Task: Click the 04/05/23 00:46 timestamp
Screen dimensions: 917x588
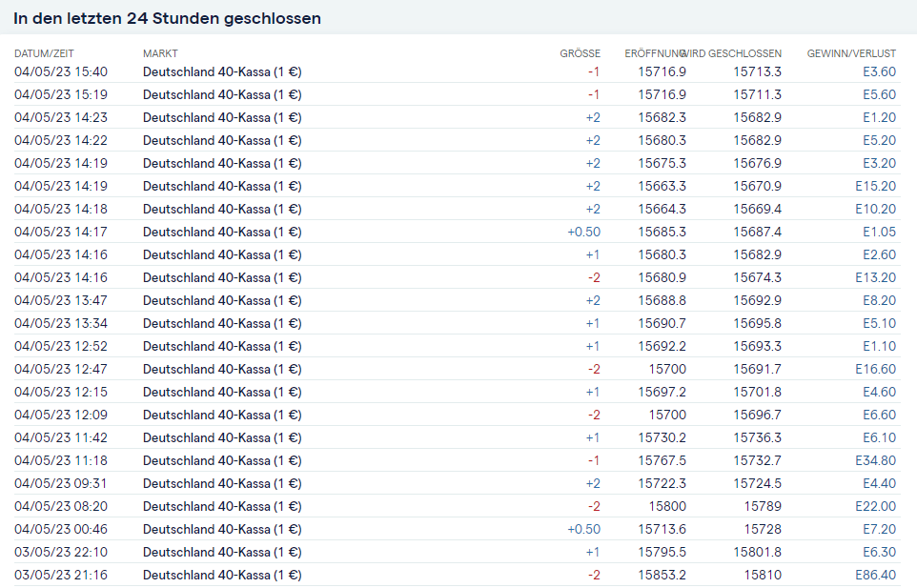Action: click(x=61, y=529)
